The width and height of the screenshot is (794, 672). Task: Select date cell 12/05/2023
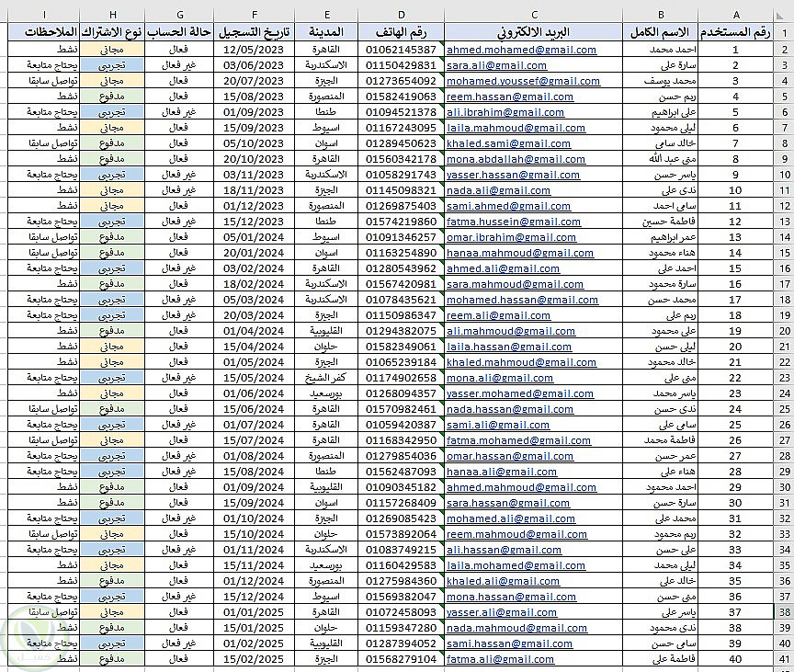(x=255, y=50)
